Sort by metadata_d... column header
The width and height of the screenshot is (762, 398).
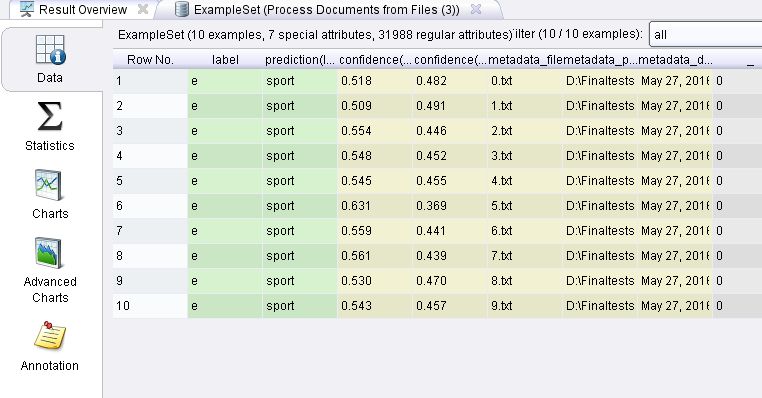675,60
